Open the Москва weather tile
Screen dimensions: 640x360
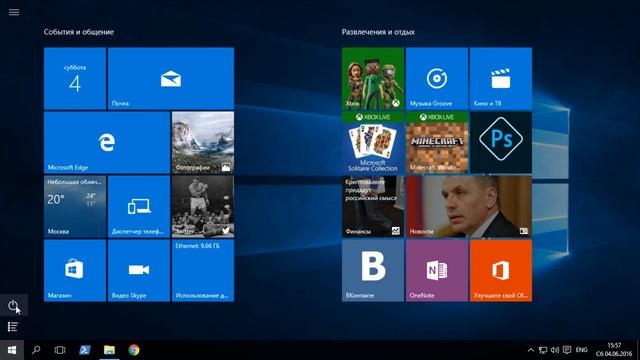75,207
